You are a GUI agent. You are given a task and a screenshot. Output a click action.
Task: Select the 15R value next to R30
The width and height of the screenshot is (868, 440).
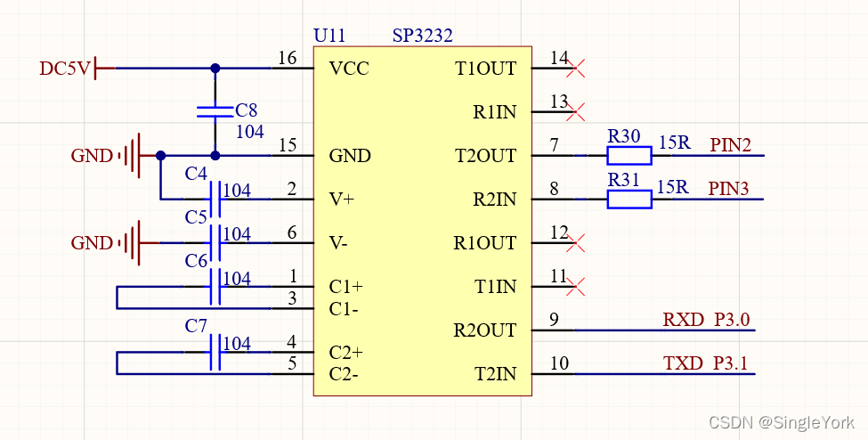click(674, 143)
